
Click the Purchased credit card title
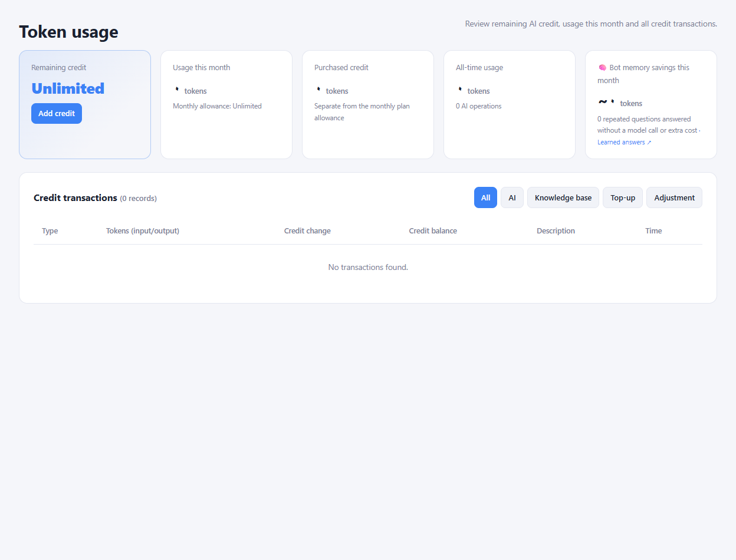pyautogui.click(x=341, y=67)
